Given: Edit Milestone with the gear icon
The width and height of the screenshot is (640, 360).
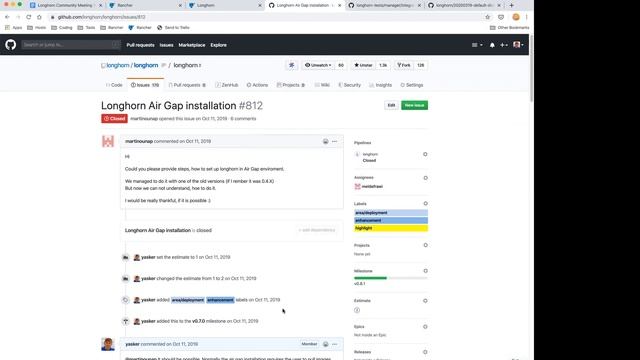Looking at the screenshot, I should pos(425,271).
